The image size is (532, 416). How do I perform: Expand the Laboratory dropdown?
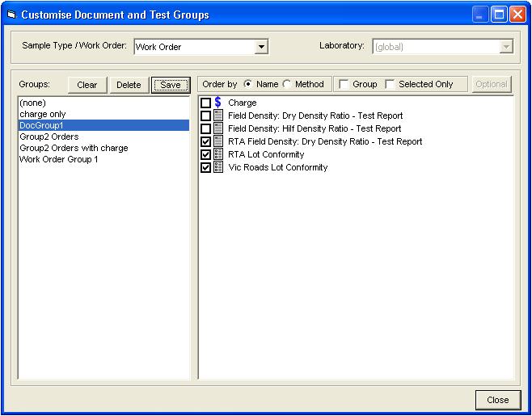(x=506, y=47)
